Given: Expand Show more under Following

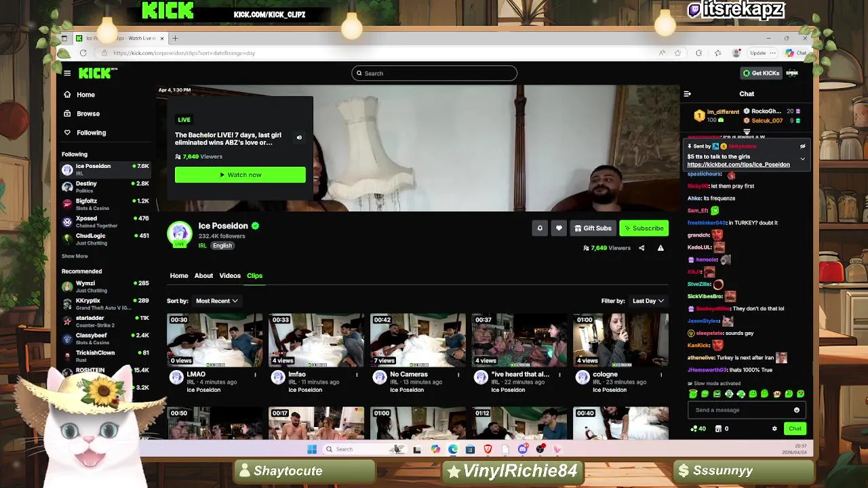Looking at the screenshot, I should (x=75, y=256).
